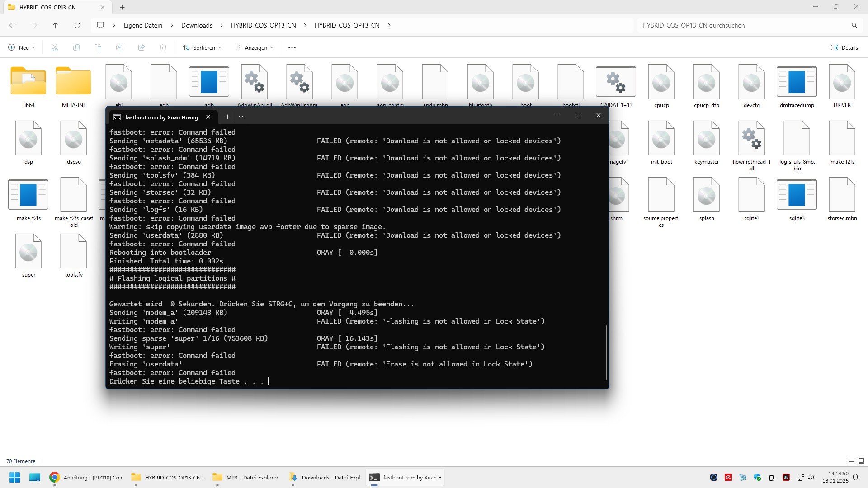Open Chrome from the taskbar
Image resolution: width=868 pixels, height=488 pixels.
(55, 477)
